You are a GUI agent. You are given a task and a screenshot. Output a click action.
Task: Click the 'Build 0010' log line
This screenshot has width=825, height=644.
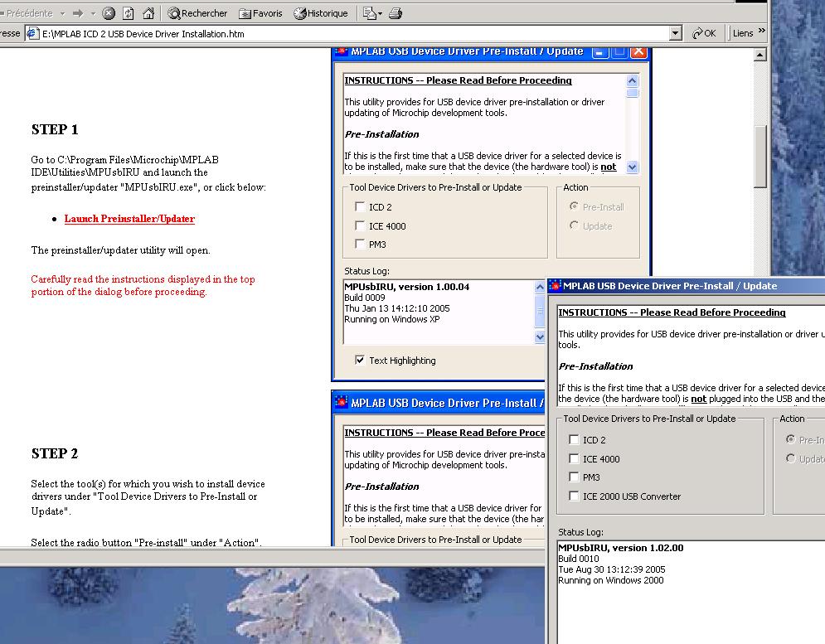(578, 559)
